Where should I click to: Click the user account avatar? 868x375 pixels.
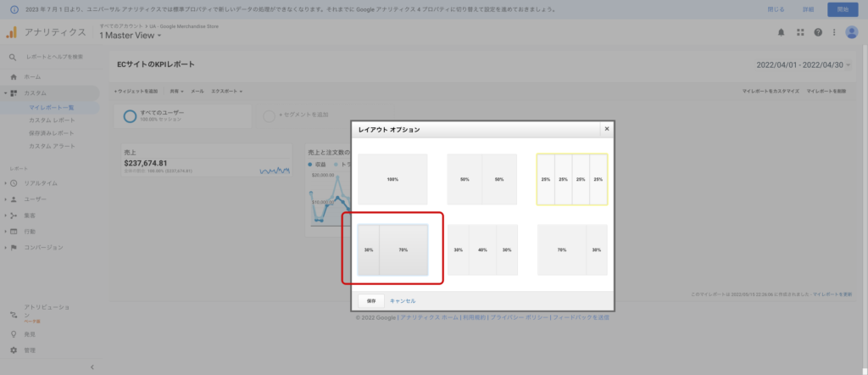coord(852,32)
